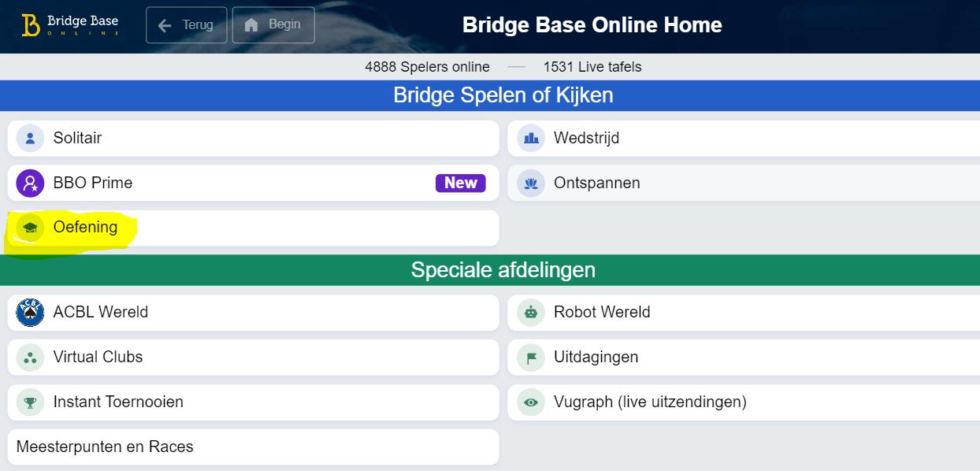Click the Oefening graduation cap icon
Screen dimensions: 980x471
coord(30,228)
